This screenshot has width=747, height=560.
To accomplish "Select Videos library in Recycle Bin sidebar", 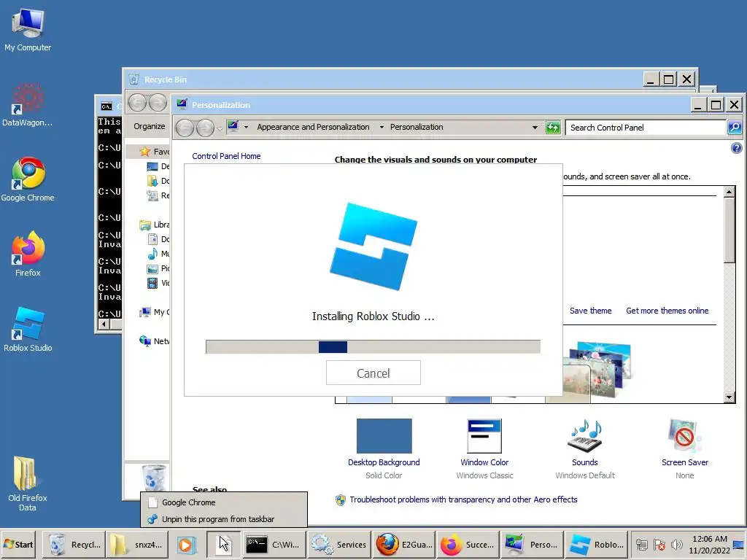I will point(158,284).
